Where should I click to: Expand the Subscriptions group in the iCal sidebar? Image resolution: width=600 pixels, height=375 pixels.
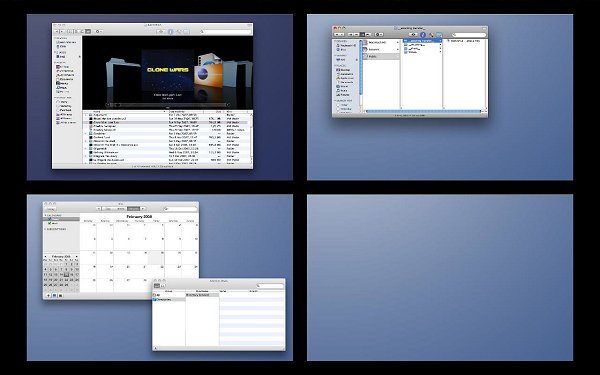tap(46, 229)
